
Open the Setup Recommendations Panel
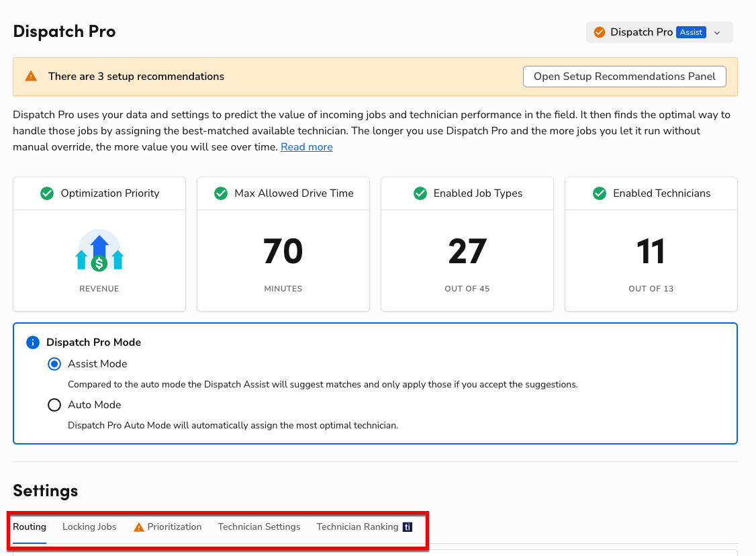(624, 76)
